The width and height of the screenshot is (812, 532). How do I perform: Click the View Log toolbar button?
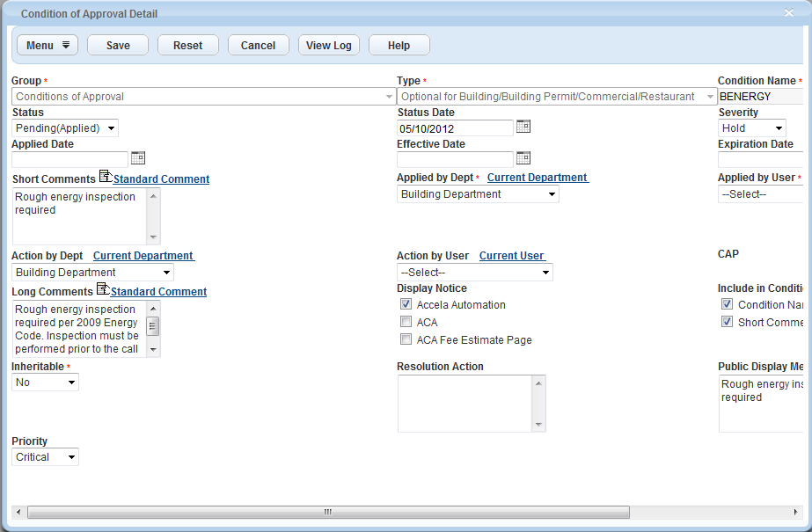328,46
